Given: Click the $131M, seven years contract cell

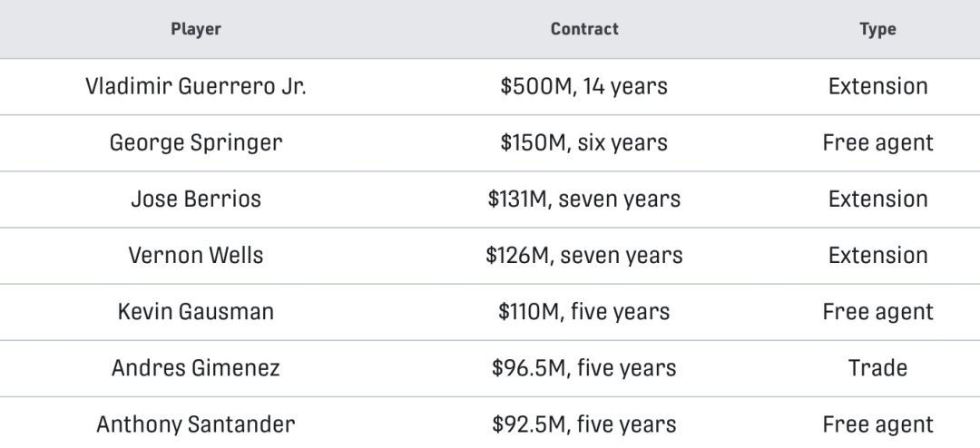Looking at the screenshot, I should coord(584,200).
